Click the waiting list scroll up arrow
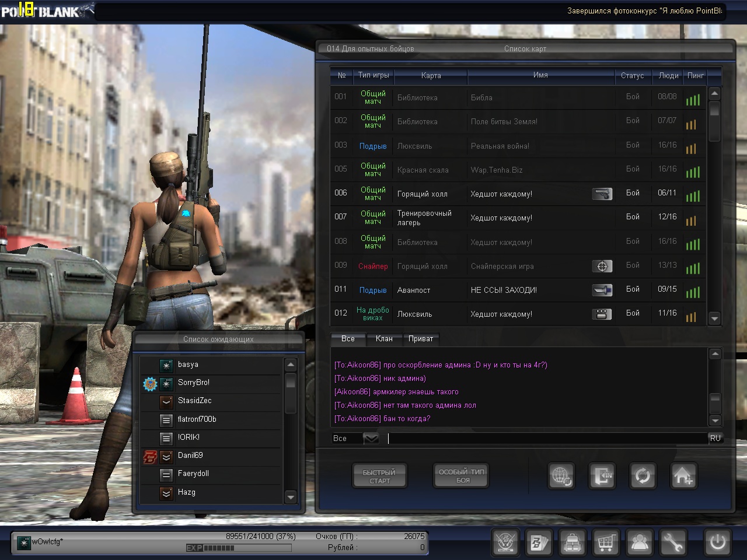 (291, 365)
